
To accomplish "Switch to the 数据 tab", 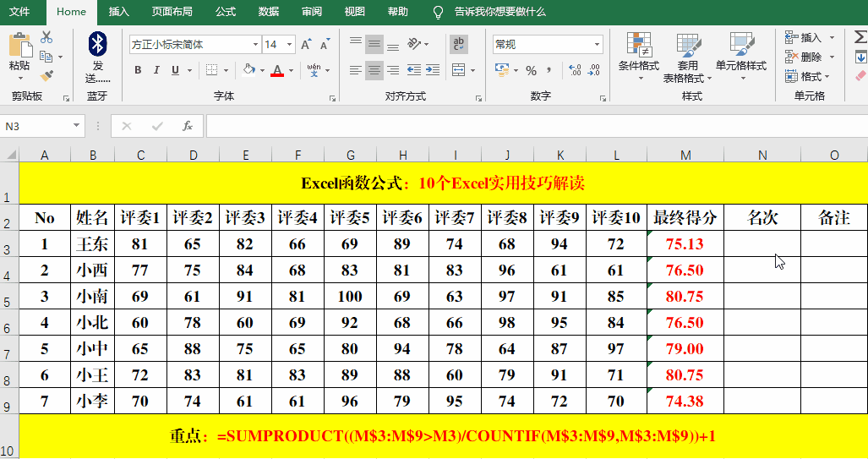I will (269, 12).
